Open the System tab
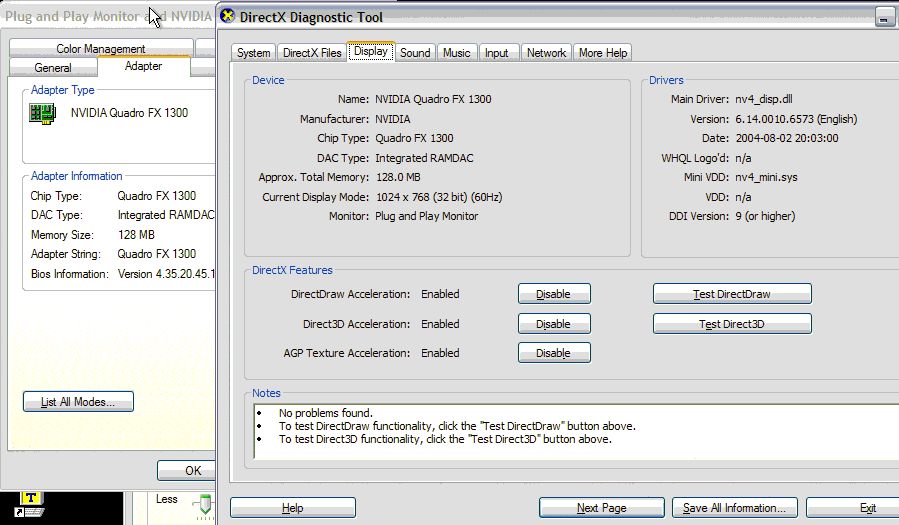 [x=253, y=53]
